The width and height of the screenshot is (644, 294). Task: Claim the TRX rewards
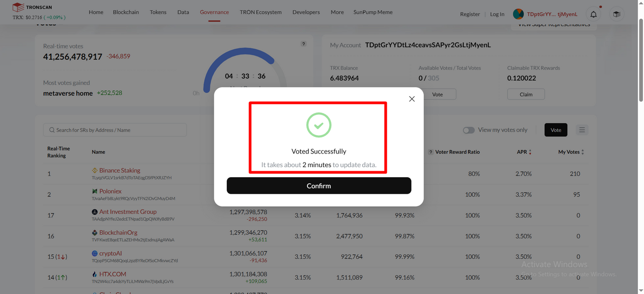tap(526, 94)
